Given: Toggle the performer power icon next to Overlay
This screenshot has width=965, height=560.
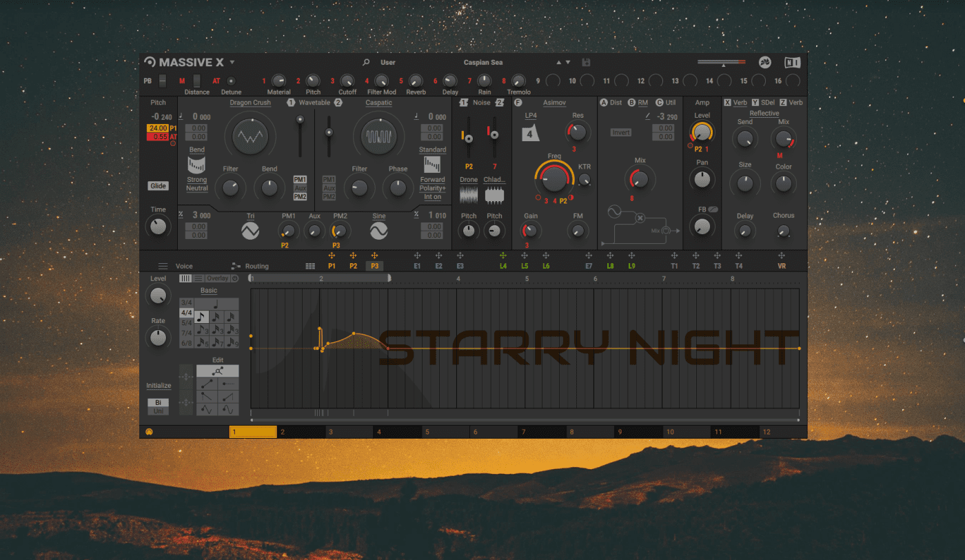Looking at the screenshot, I should pyautogui.click(x=235, y=278).
